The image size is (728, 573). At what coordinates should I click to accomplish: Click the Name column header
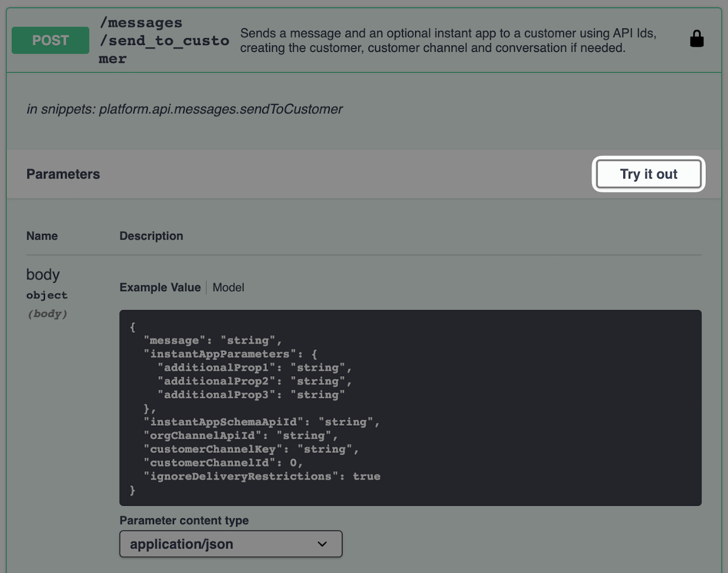tap(42, 236)
